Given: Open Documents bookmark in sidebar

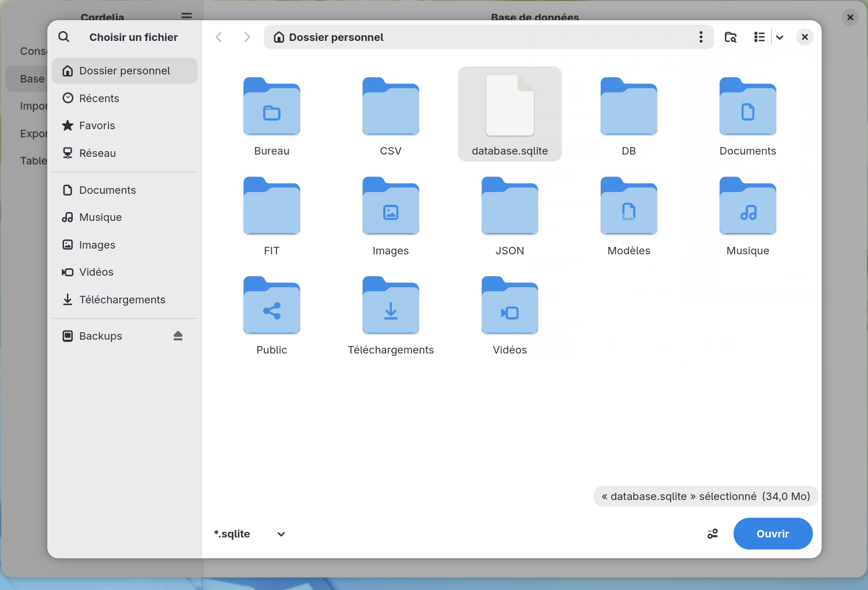Looking at the screenshot, I should pos(125,190).
